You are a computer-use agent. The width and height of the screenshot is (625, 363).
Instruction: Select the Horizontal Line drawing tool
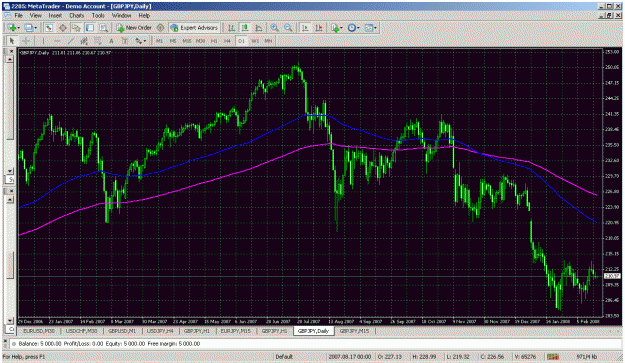pos(57,41)
